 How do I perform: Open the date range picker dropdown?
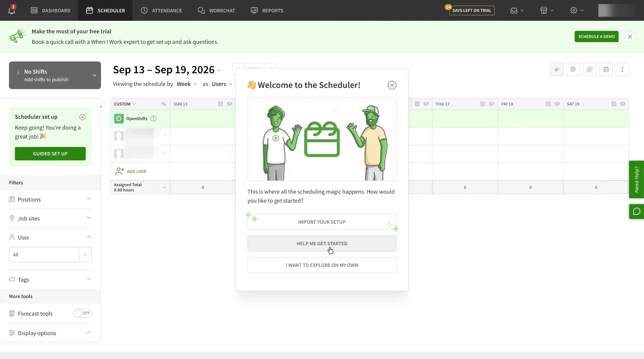[x=219, y=70]
